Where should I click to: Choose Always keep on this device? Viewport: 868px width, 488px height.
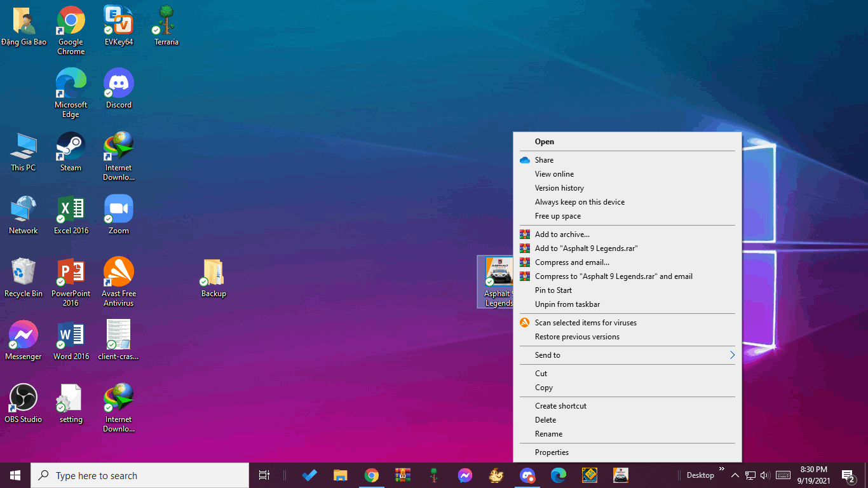coord(627,202)
